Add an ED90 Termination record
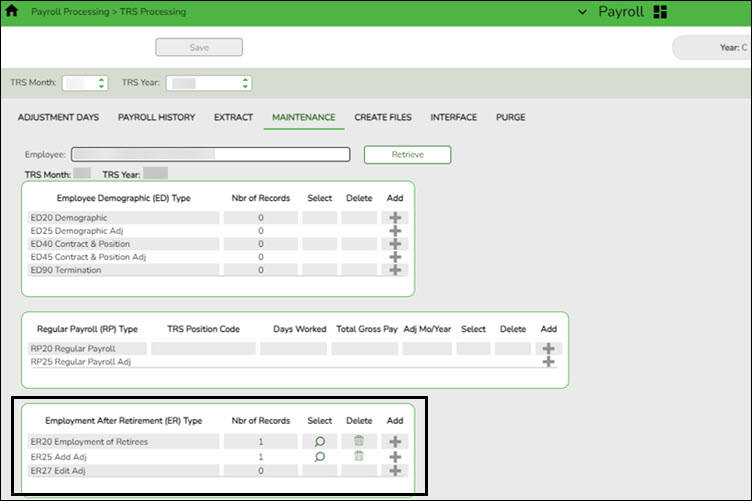The width and height of the screenshot is (752, 501). 395,270
